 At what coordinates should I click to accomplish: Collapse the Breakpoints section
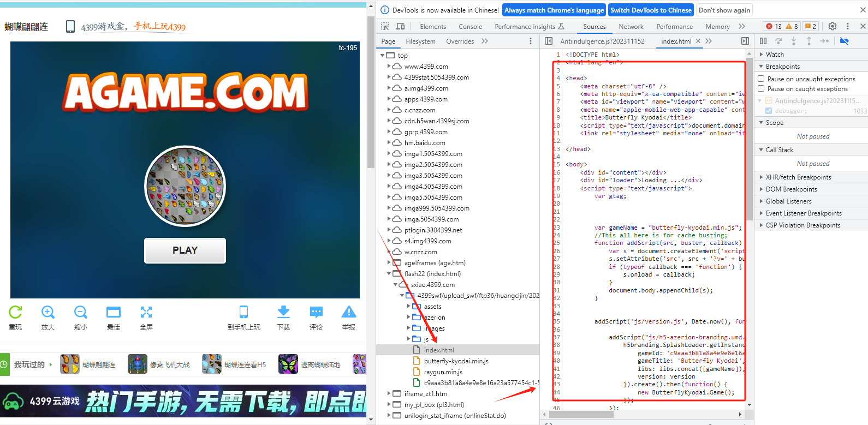(x=811, y=66)
